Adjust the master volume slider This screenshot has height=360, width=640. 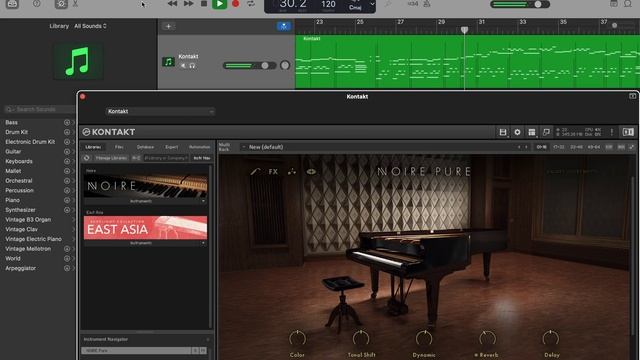coord(520,4)
